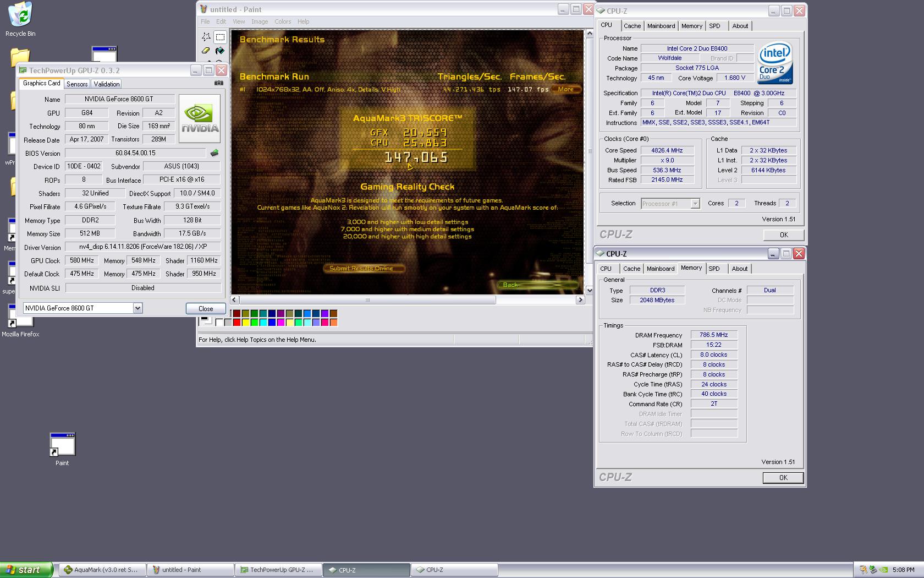Open the File menu in Paint
Screen dimensions: 924x578
coord(205,21)
